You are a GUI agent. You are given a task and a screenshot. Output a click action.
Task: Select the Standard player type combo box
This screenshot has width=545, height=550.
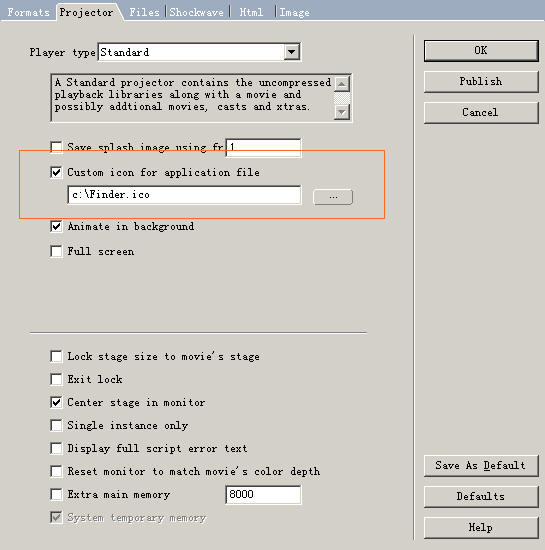pos(199,52)
